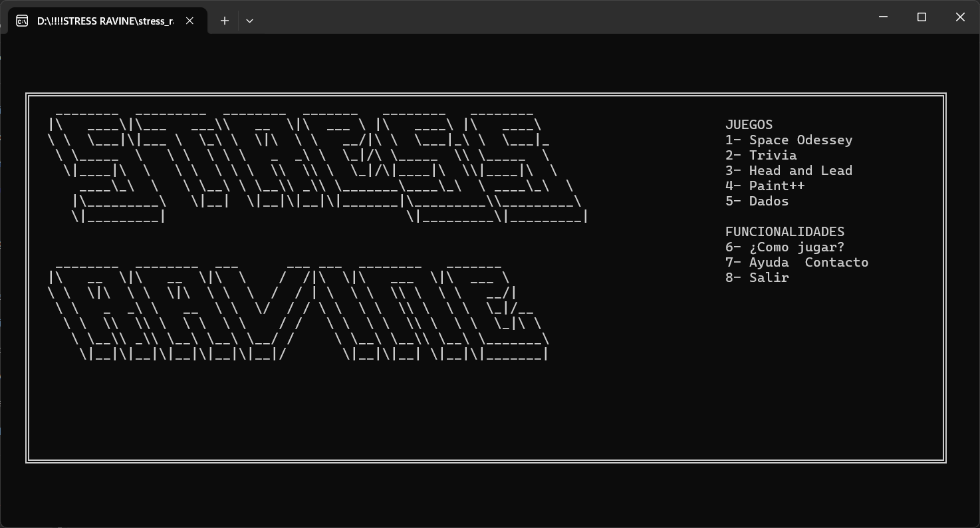The width and height of the screenshot is (980, 528).
Task: Open the terminal profiles dropdown
Action: (249, 21)
